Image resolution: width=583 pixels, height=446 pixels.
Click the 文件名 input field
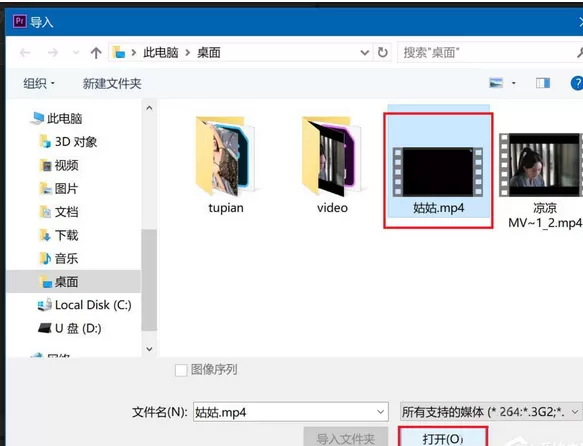coord(291,412)
